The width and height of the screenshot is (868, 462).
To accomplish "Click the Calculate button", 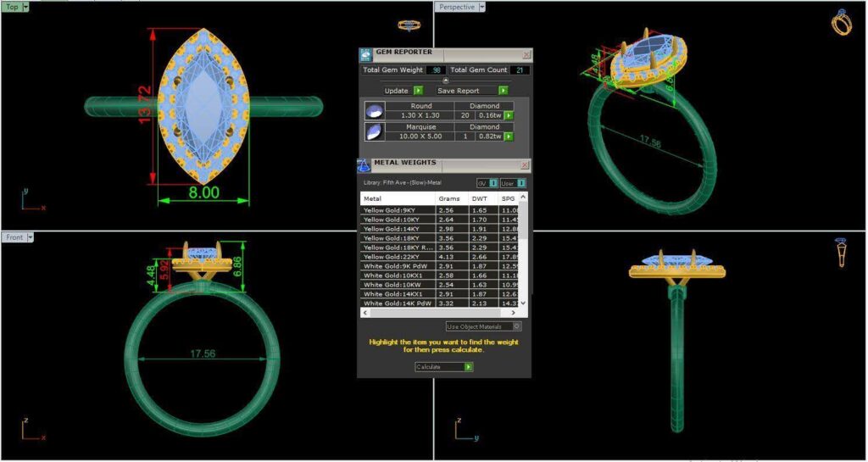I will [444, 367].
